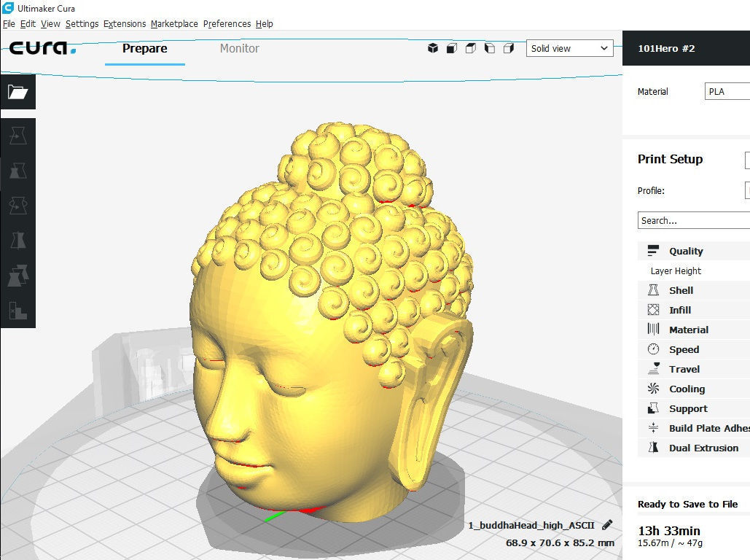Screen dimensions: 750x560
Task: Open the 101Hero #2 printer selector
Action: (x=686, y=48)
